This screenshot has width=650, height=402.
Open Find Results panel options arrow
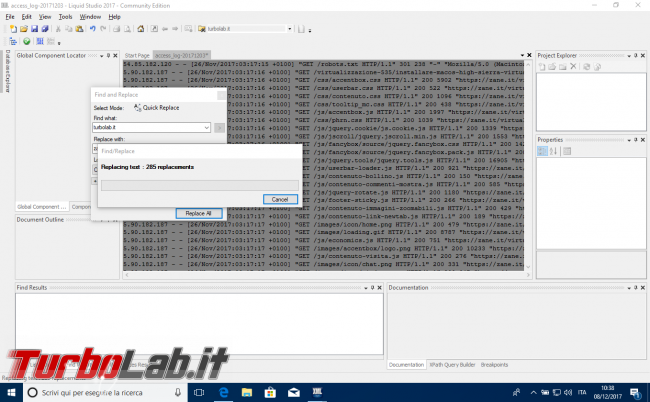(x=366, y=288)
